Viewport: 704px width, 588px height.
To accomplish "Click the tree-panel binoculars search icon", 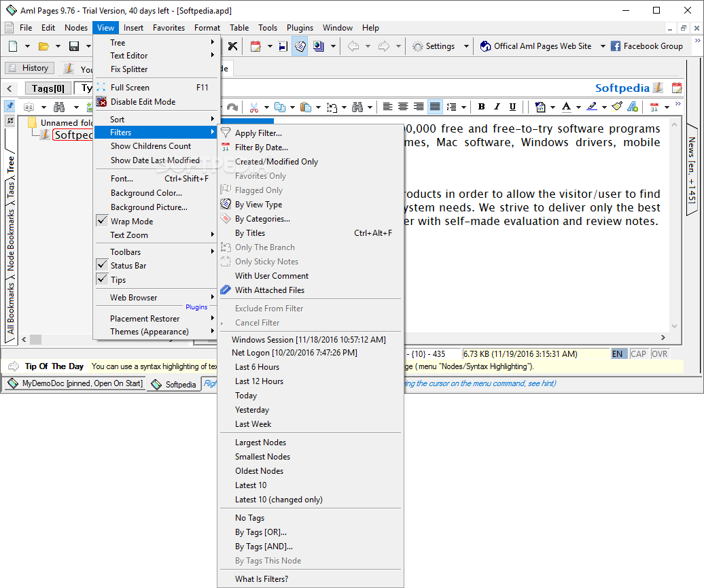I will click(x=59, y=107).
